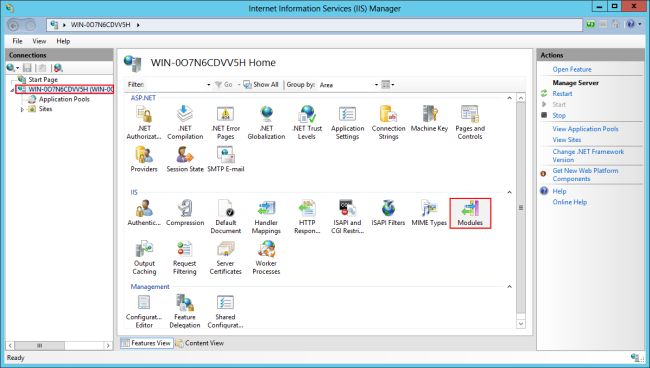
Task: Open the View menu
Action: 39,41
